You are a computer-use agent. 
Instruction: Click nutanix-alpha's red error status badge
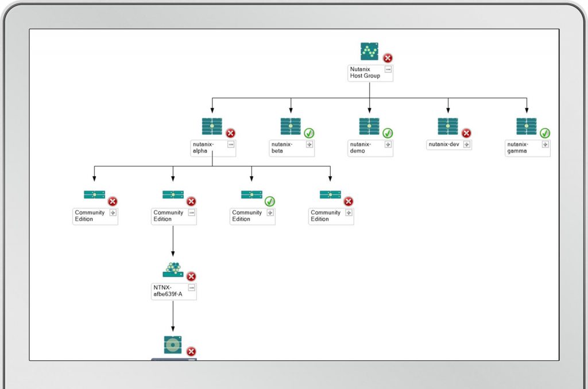[230, 133]
